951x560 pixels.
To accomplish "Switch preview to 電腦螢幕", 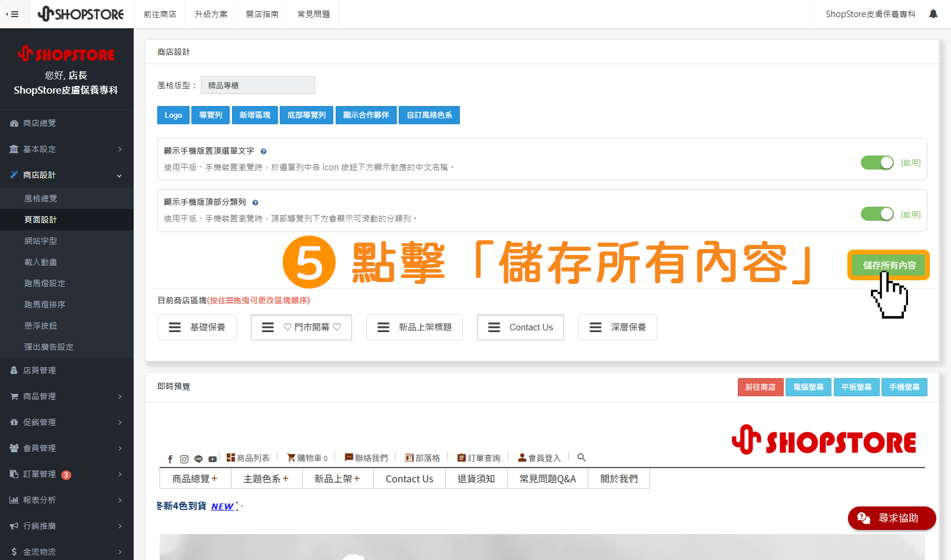I will pos(808,387).
